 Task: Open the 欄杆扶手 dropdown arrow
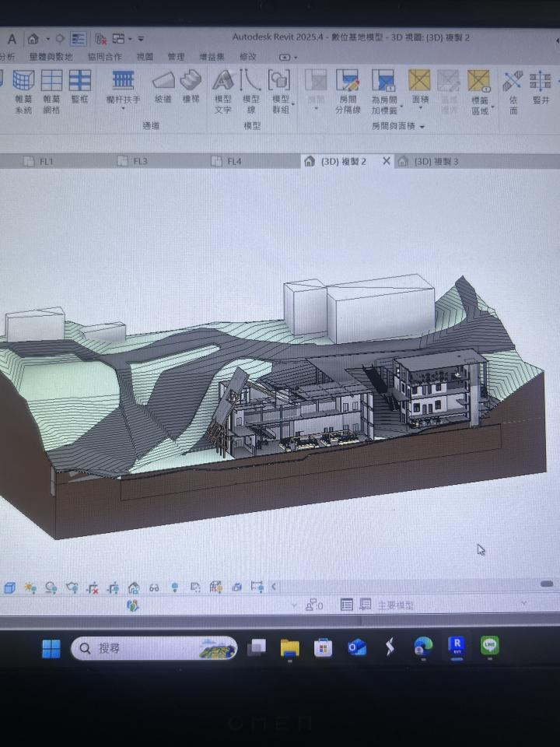coord(124,109)
